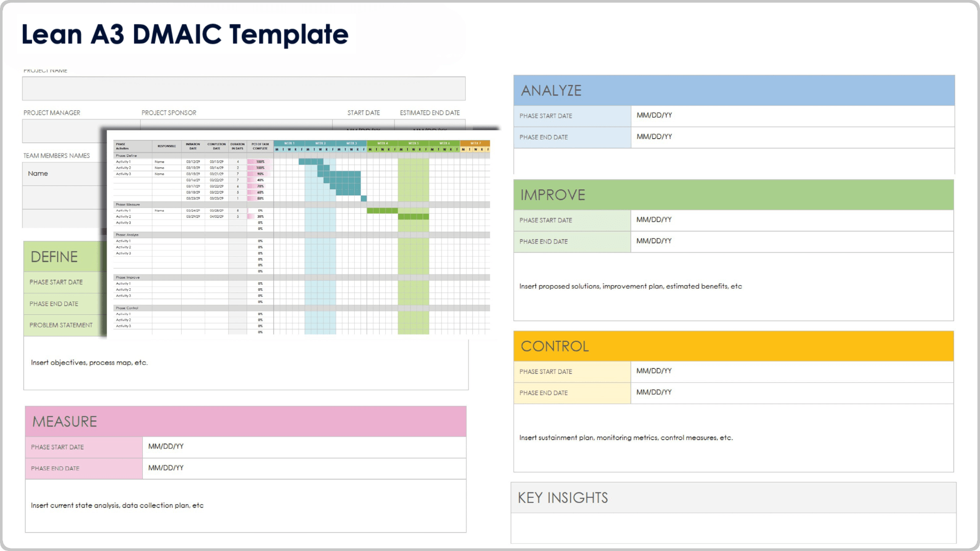Click CONTROL phase start date MM/DD/YY value
This screenshot has height=551, width=980.
654,371
